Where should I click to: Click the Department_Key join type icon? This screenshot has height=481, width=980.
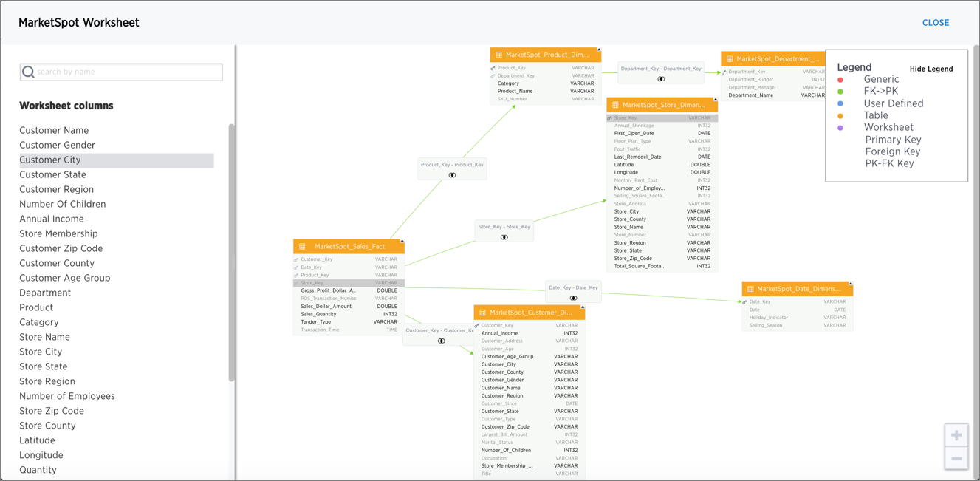[661, 79]
